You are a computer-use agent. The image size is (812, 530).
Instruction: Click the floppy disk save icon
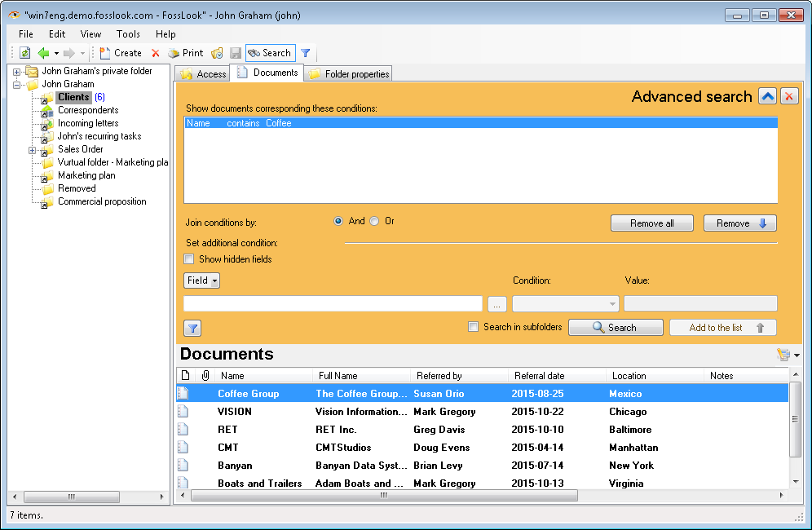tap(236, 53)
